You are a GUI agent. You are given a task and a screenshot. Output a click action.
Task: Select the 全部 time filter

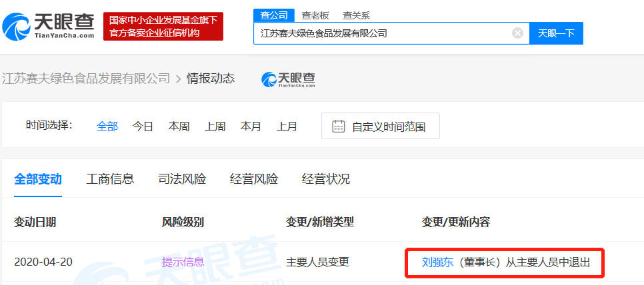[x=107, y=127]
